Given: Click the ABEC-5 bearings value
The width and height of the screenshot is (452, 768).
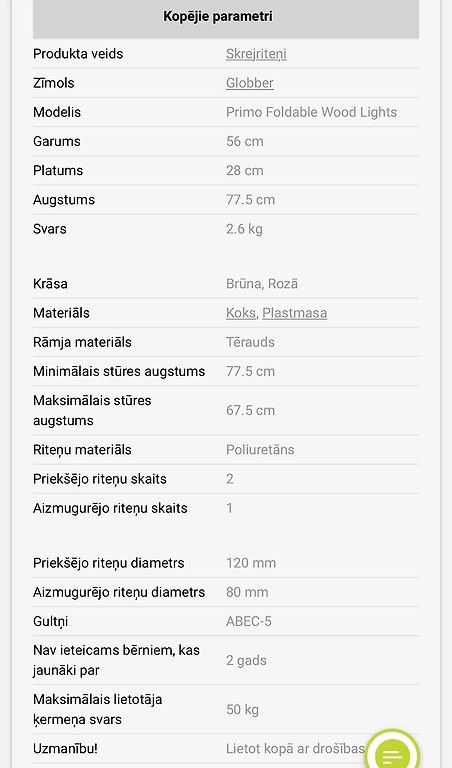Looking at the screenshot, I should 248,622.
